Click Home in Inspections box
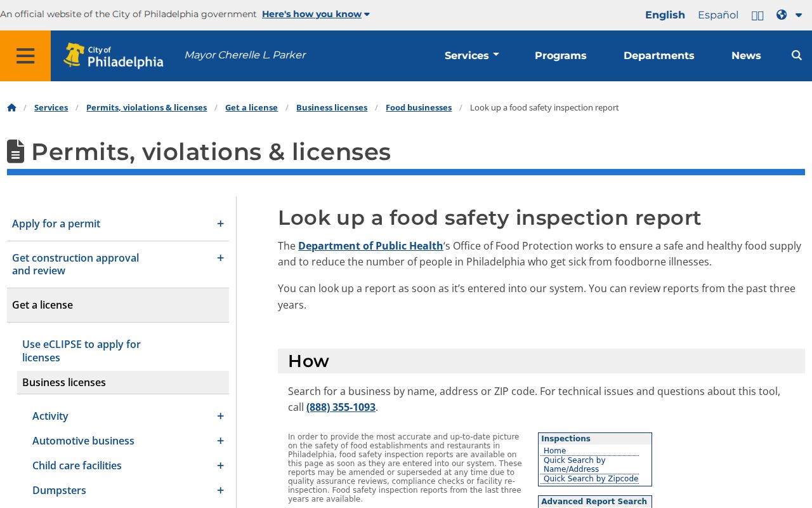This screenshot has height=508, width=812. tap(554, 451)
